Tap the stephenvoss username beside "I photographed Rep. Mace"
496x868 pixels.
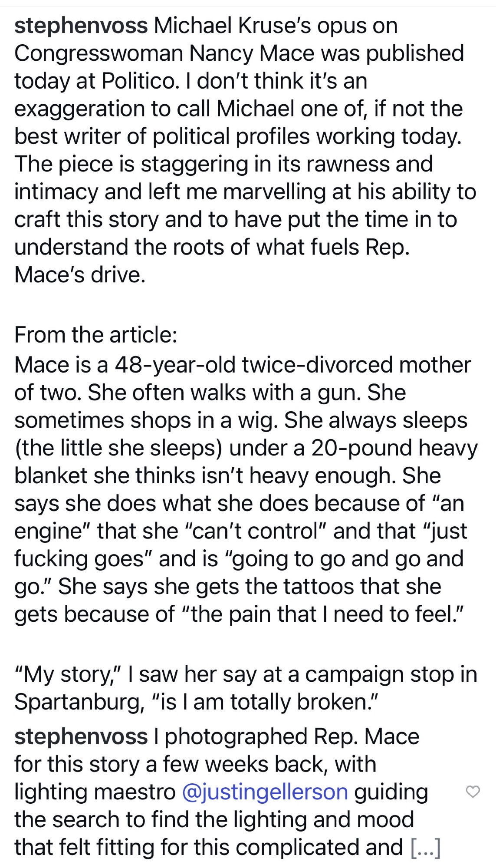(x=81, y=736)
